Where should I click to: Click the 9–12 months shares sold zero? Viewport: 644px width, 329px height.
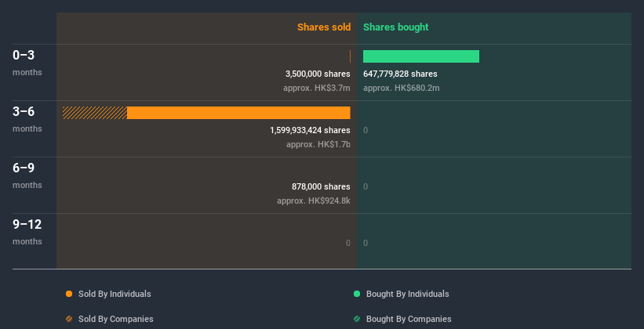click(x=347, y=243)
